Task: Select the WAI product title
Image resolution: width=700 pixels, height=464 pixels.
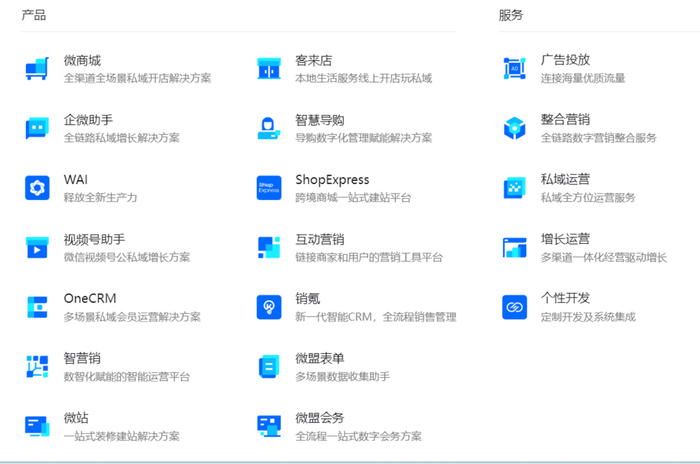Action: coord(75,180)
